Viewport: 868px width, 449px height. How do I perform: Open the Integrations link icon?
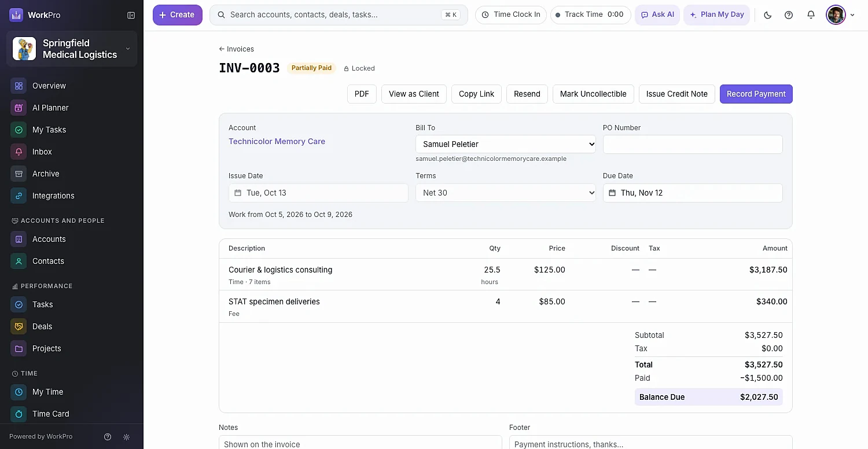tap(19, 196)
